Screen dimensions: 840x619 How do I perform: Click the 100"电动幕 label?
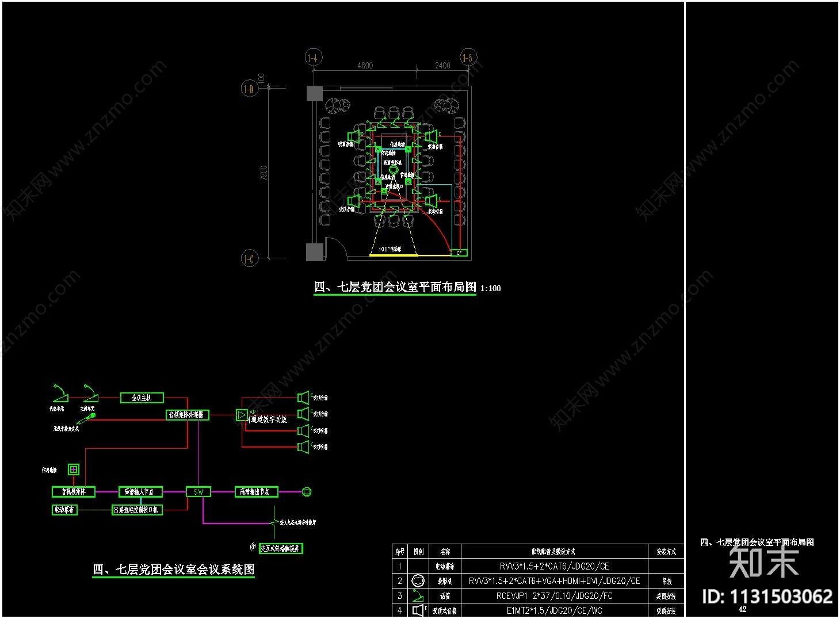pos(390,250)
